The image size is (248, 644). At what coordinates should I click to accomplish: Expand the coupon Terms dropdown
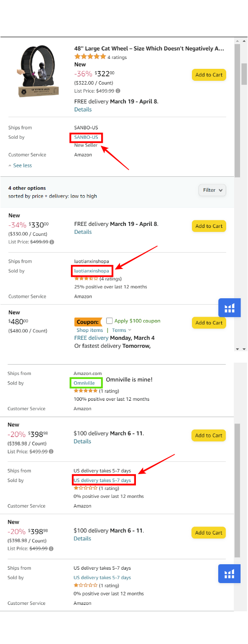coord(122,330)
